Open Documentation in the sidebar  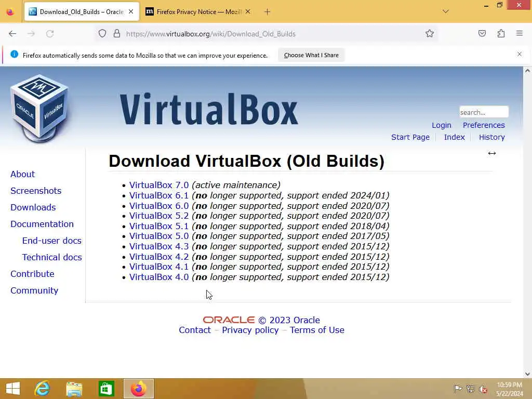click(42, 224)
